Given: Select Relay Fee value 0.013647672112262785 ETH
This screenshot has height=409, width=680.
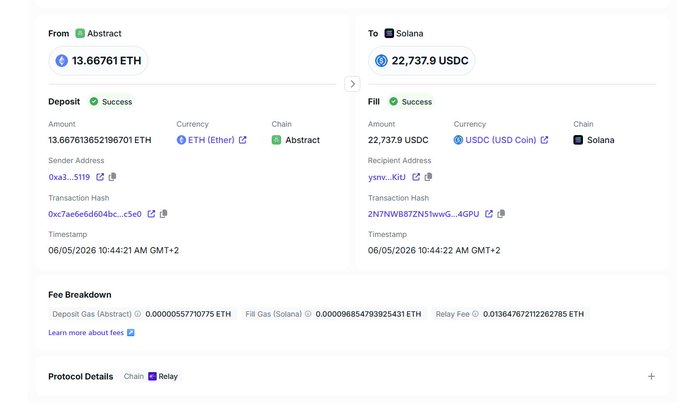Looking at the screenshot, I should tap(533, 314).
